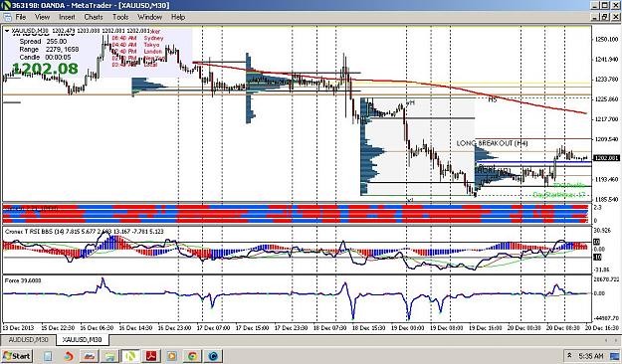The width and height of the screenshot is (622, 364).
Task: Click the 1225.860 price axis label
Action: click(606, 99)
